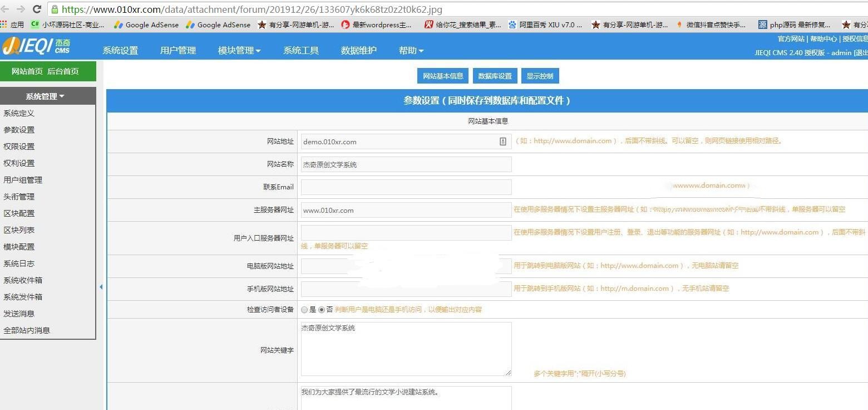Select 是 radio for 检查访问者设备
The width and height of the screenshot is (868, 410).
click(304, 310)
